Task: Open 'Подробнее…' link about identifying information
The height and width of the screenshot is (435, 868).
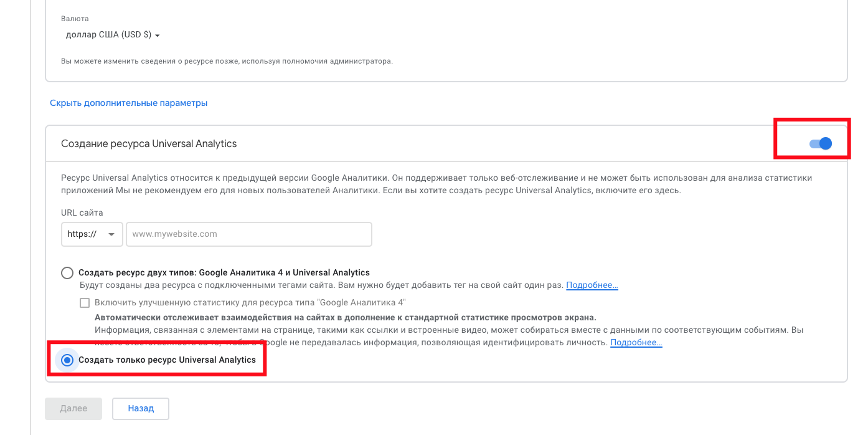Action: pos(636,343)
